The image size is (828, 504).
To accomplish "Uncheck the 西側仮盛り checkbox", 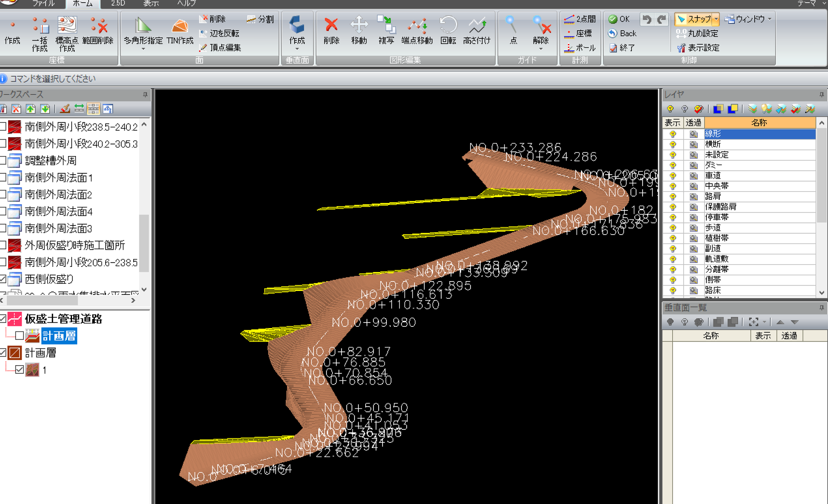I will [x=3, y=279].
